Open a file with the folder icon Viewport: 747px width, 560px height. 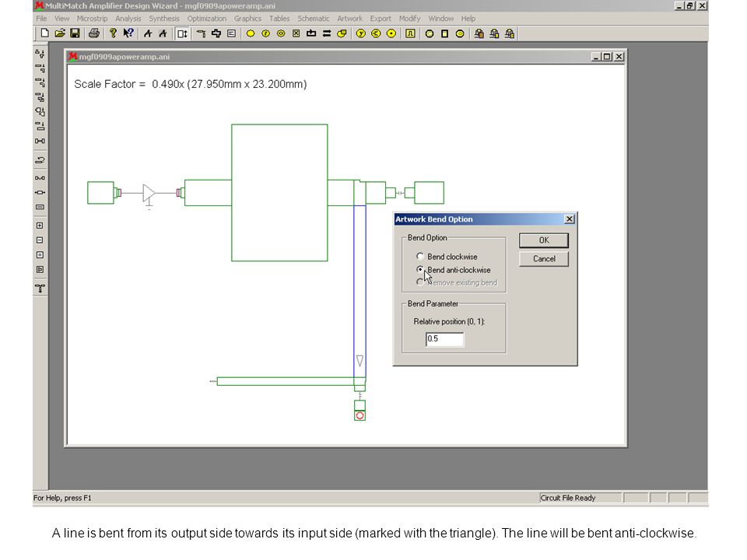click(x=60, y=33)
